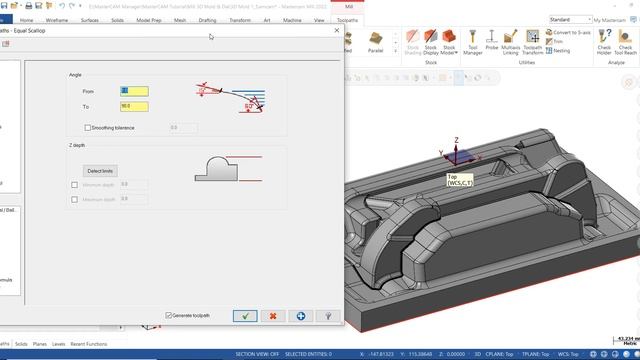Click the small icon under the dialog title

click(x=6, y=44)
